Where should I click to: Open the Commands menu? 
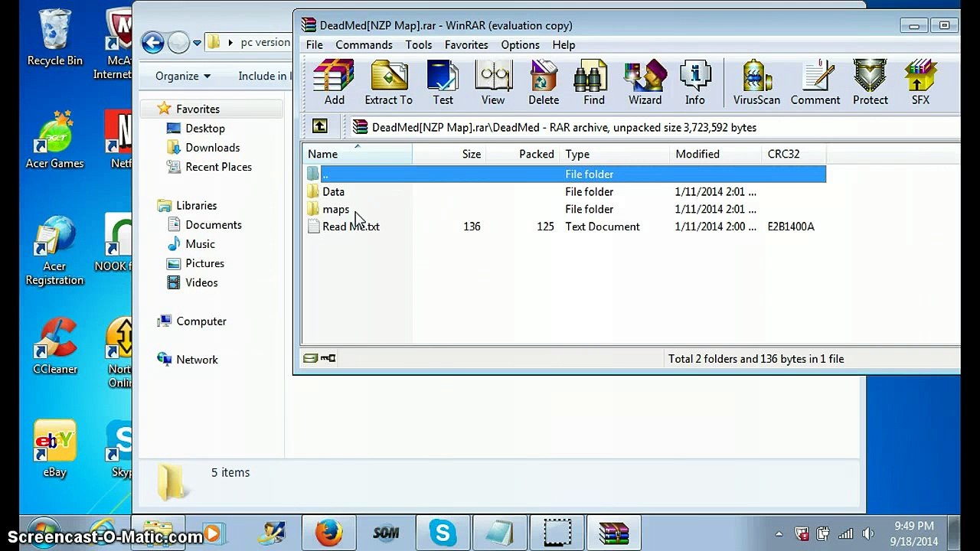[364, 45]
